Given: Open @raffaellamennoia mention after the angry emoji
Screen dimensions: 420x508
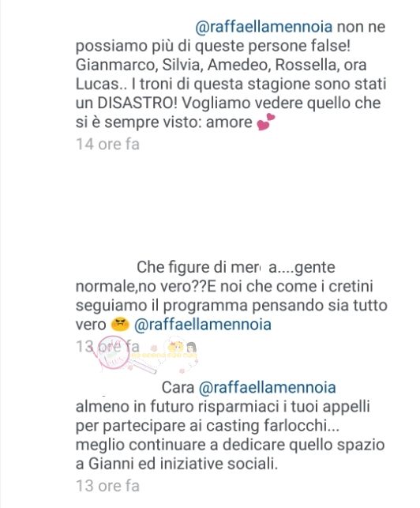Looking at the screenshot, I should (202, 324).
